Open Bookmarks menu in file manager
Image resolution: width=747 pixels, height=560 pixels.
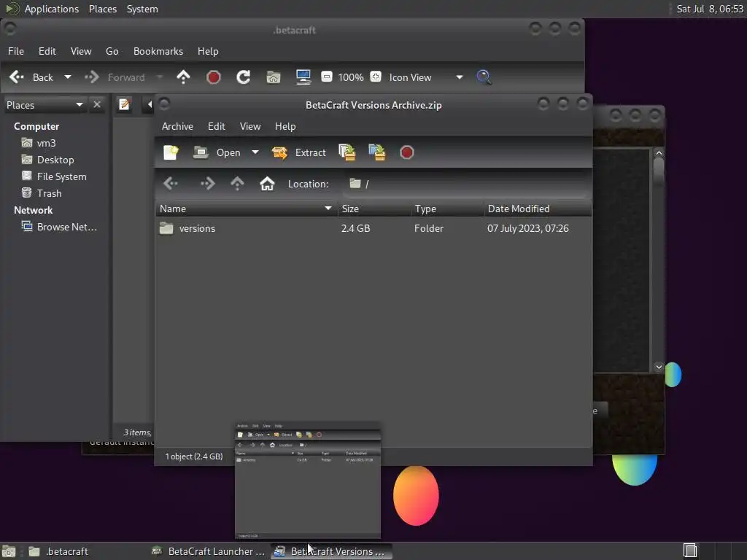[158, 51]
